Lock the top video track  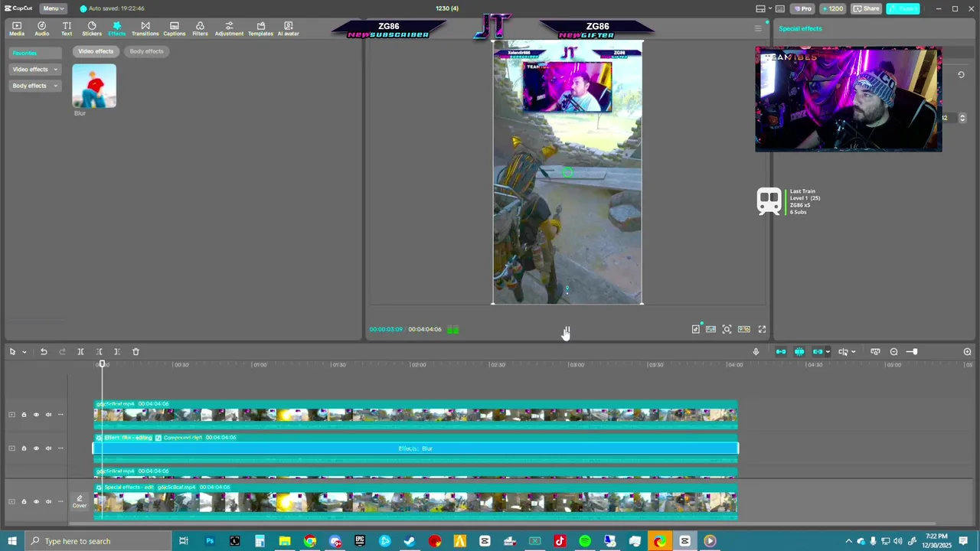tap(24, 415)
